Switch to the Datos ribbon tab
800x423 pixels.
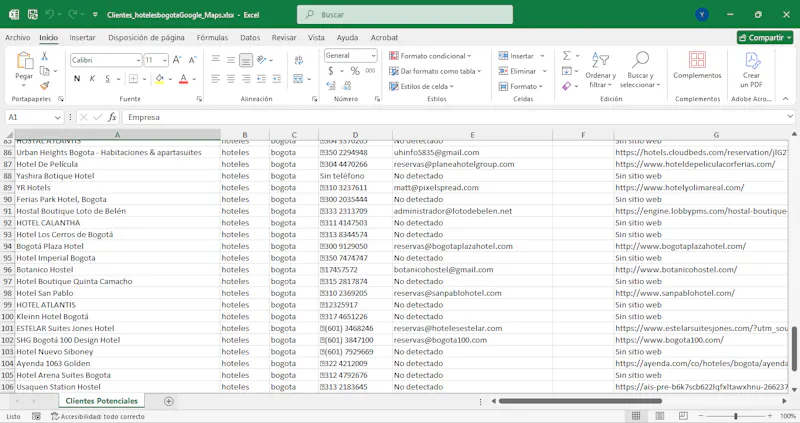[x=250, y=37]
